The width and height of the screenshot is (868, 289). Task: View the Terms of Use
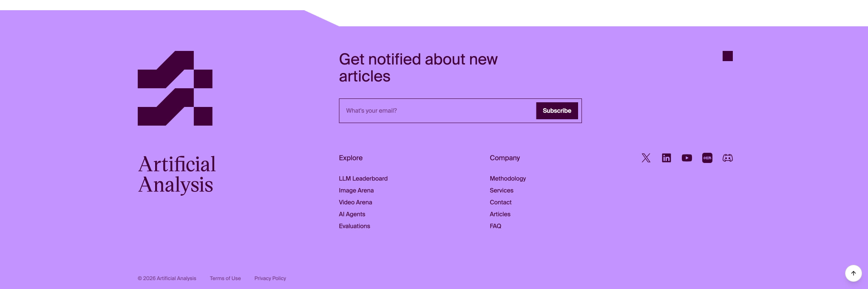coord(225,278)
